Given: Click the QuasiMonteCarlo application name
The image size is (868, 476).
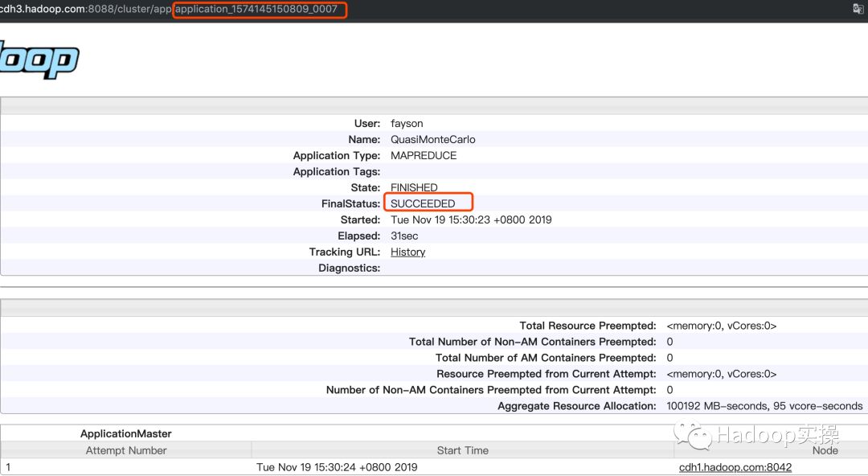Looking at the screenshot, I should coord(432,139).
